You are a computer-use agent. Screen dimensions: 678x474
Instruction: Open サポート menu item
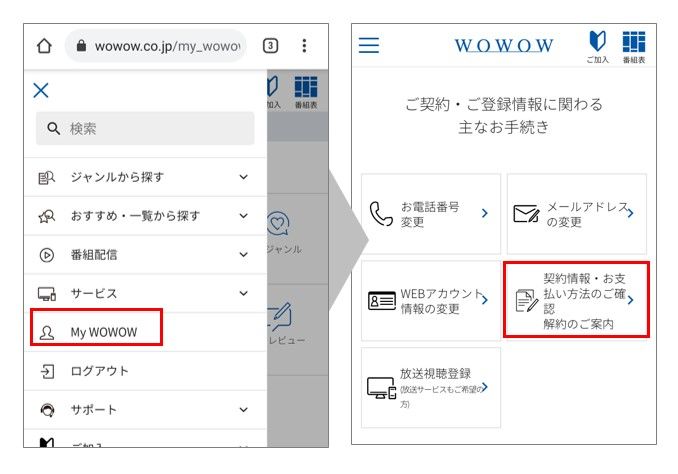pos(145,410)
